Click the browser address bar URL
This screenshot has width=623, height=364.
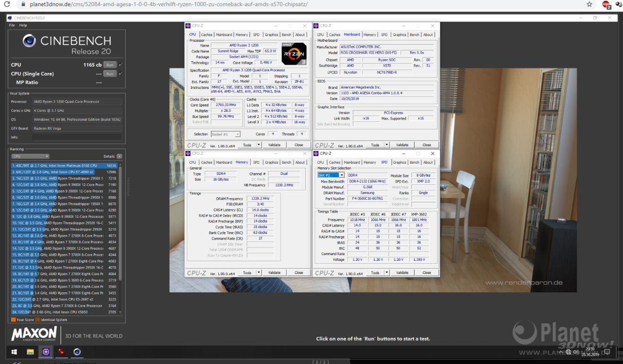point(169,4)
